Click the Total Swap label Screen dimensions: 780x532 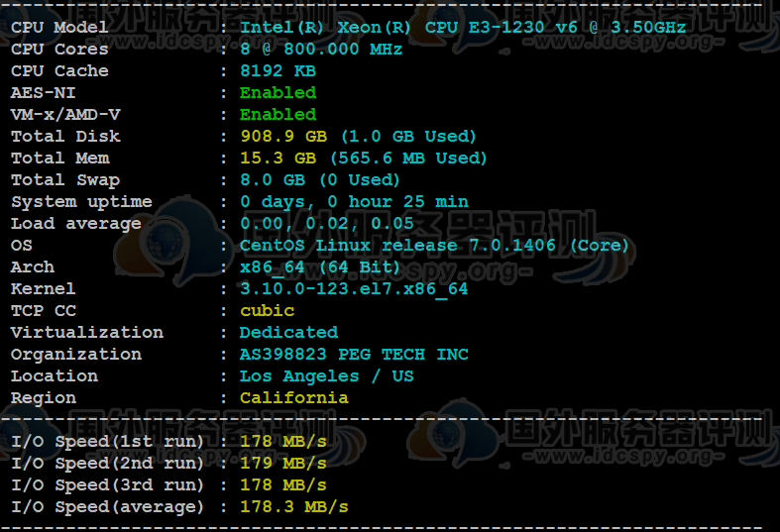pos(65,180)
